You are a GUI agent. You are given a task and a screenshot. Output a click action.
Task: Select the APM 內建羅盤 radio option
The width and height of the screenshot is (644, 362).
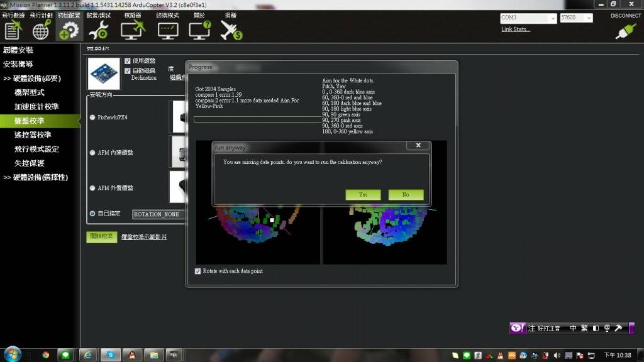coord(92,153)
